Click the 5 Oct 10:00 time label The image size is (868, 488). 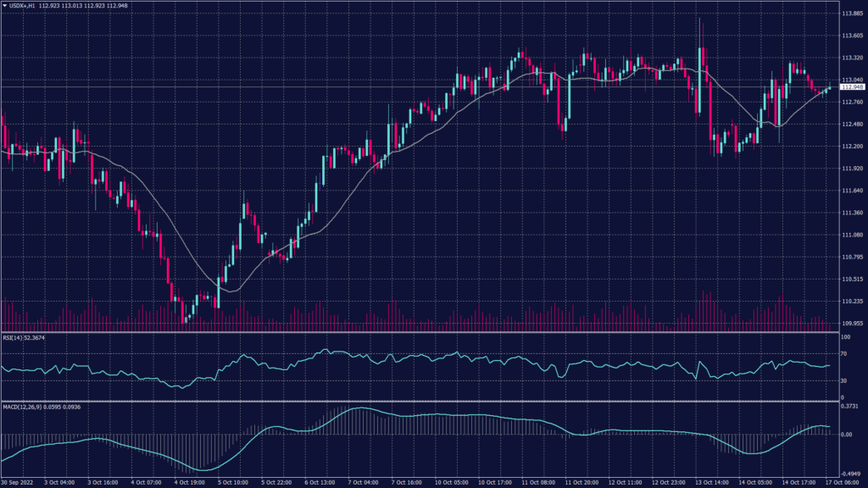click(231, 482)
